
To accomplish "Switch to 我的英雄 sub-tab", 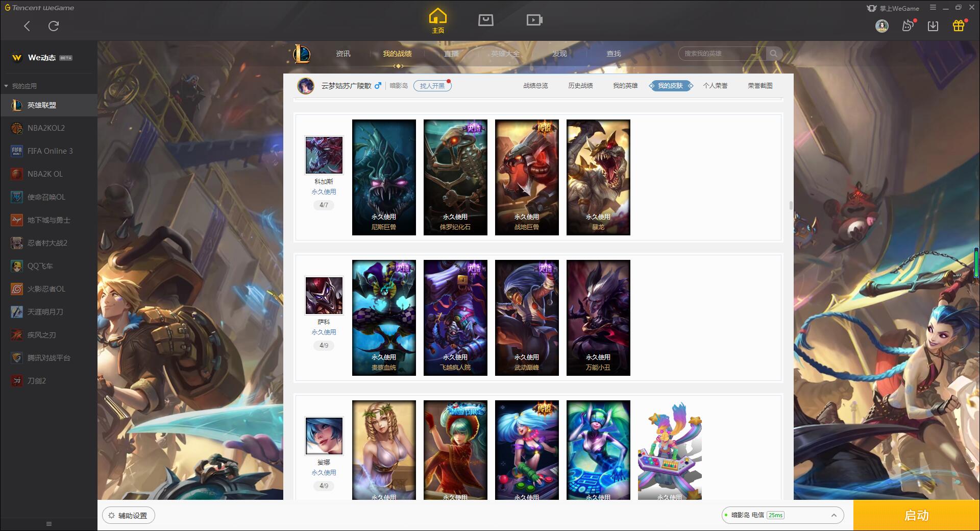I will 625,86.
